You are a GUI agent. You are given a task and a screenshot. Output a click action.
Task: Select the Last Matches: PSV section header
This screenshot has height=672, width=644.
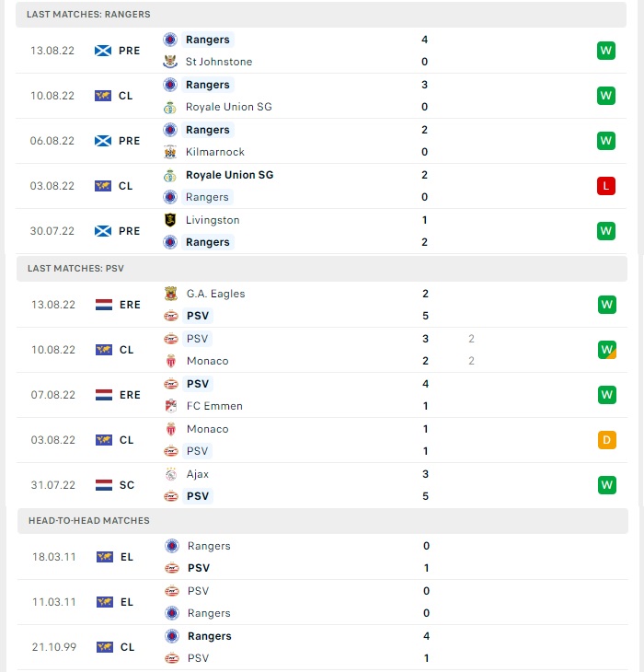click(x=322, y=269)
